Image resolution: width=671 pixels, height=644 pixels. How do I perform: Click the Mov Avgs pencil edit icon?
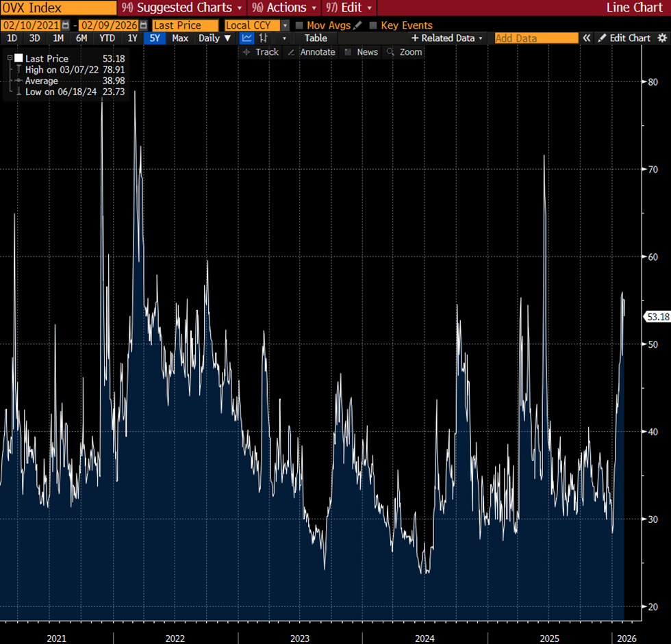[357, 25]
